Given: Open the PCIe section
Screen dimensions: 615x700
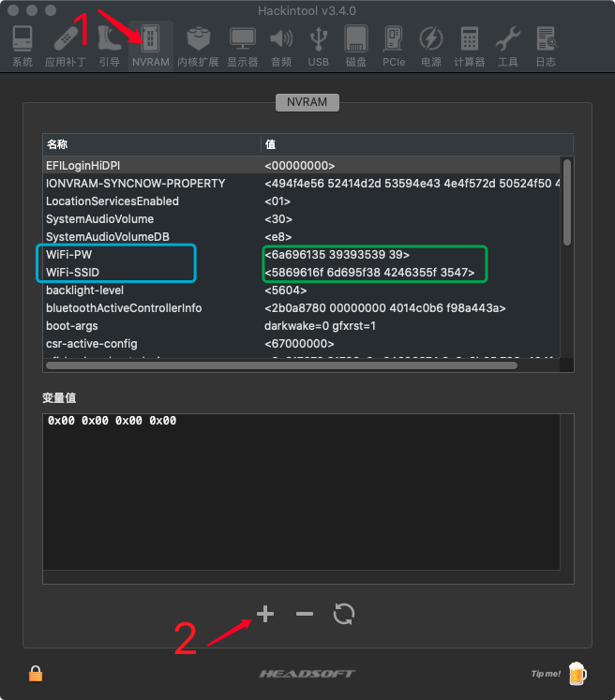Looking at the screenshot, I should coord(394,47).
